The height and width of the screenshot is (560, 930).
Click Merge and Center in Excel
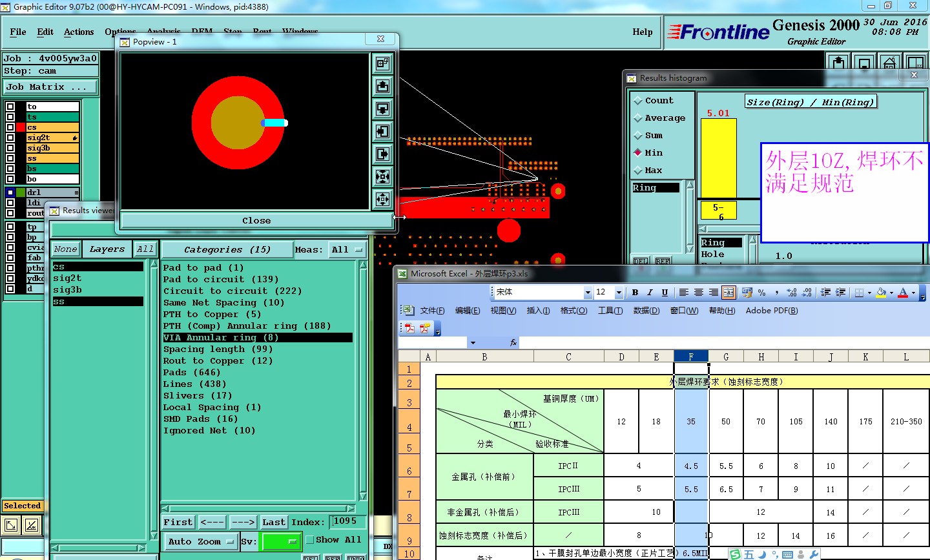click(728, 293)
